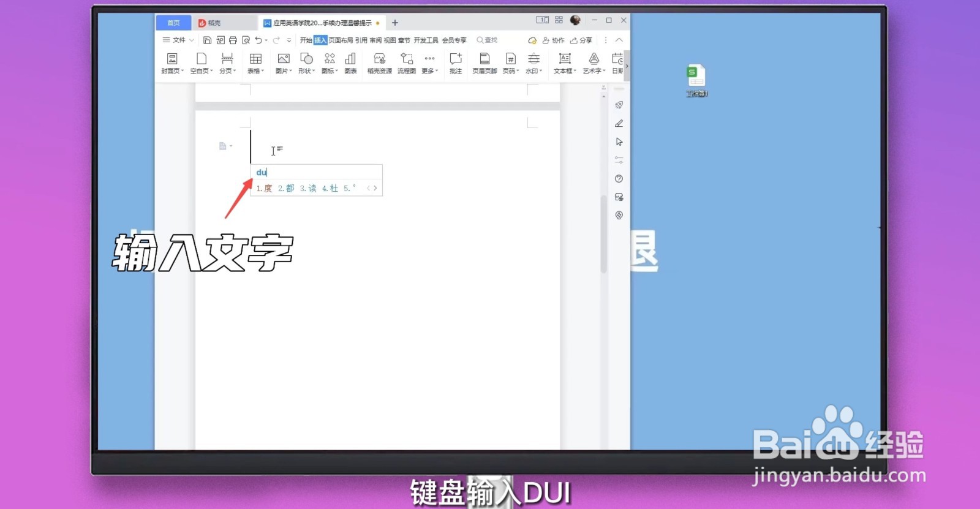
Task: Click the 协作 collaborate button
Action: coord(554,40)
